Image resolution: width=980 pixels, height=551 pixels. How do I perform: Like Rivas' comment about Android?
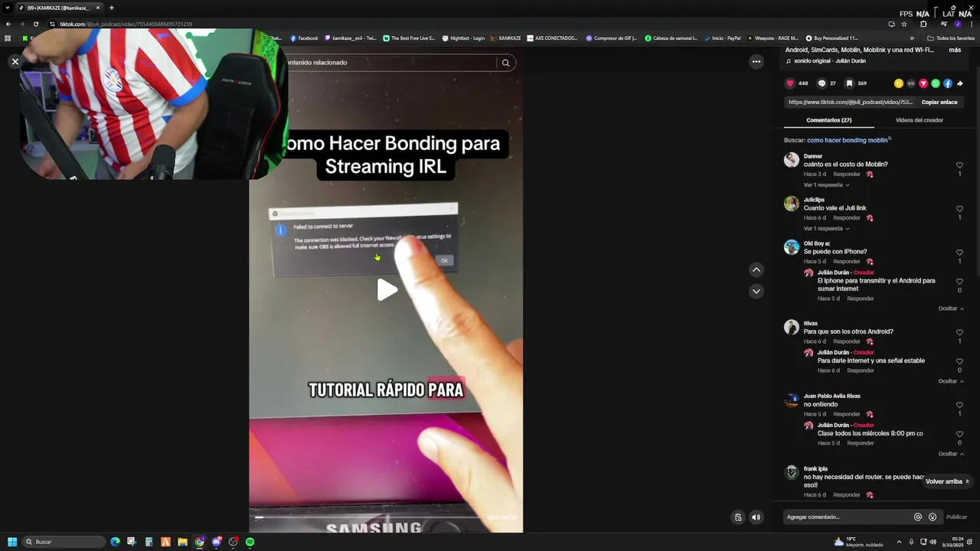pos(959,333)
